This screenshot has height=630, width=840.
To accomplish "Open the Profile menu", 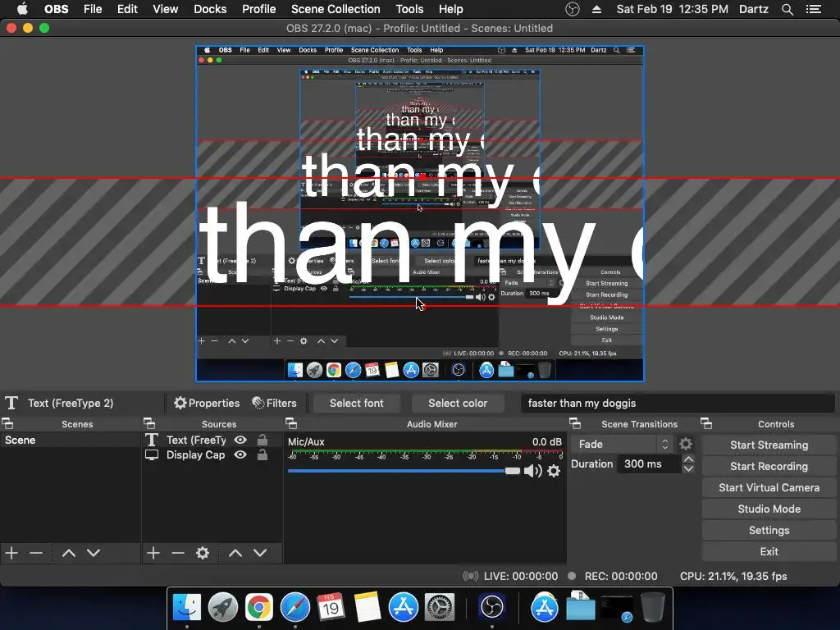I will (x=258, y=9).
